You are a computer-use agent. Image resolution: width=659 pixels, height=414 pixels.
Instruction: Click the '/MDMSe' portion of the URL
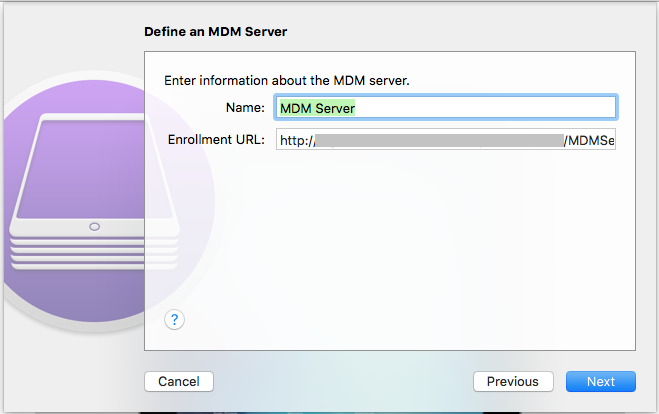(x=589, y=140)
